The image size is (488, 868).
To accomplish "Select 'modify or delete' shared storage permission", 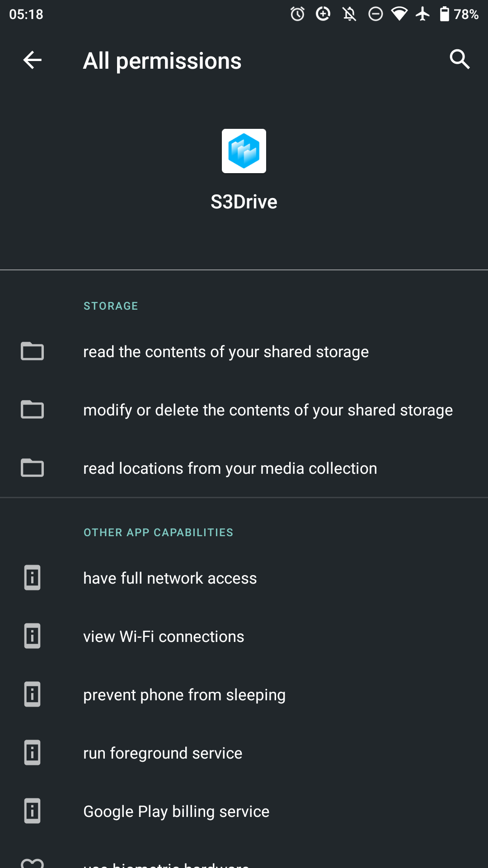I will click(267, 410).
